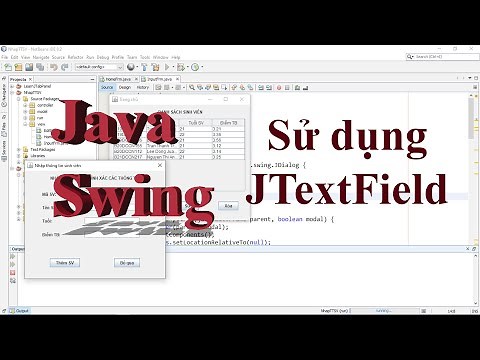Image resolution: width=480 pixels, height=360 pixels.
Task: Click the Stop Macro Recording icon
Action: click(x=287, y=88)
